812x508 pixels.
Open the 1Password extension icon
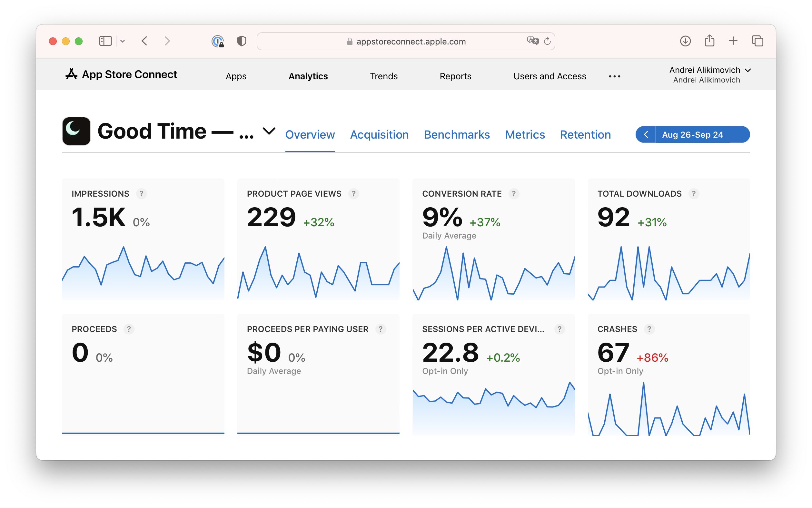[218, 41]
